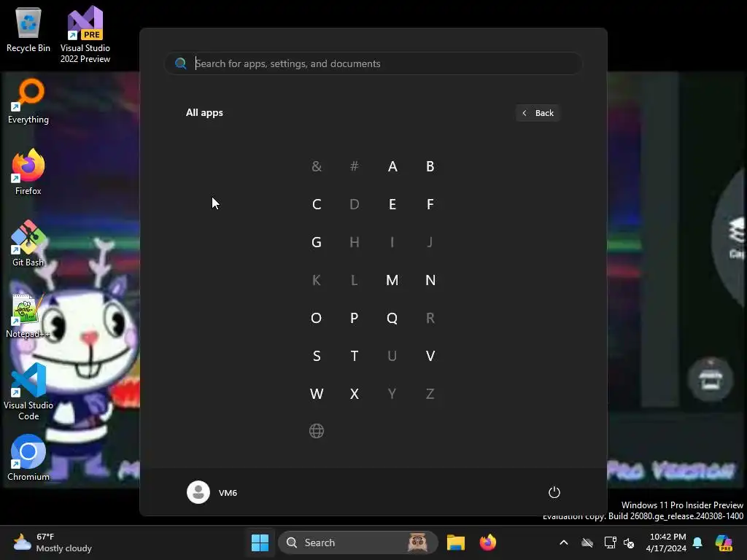Click the taskbar Search box

(x=357, y=542)
